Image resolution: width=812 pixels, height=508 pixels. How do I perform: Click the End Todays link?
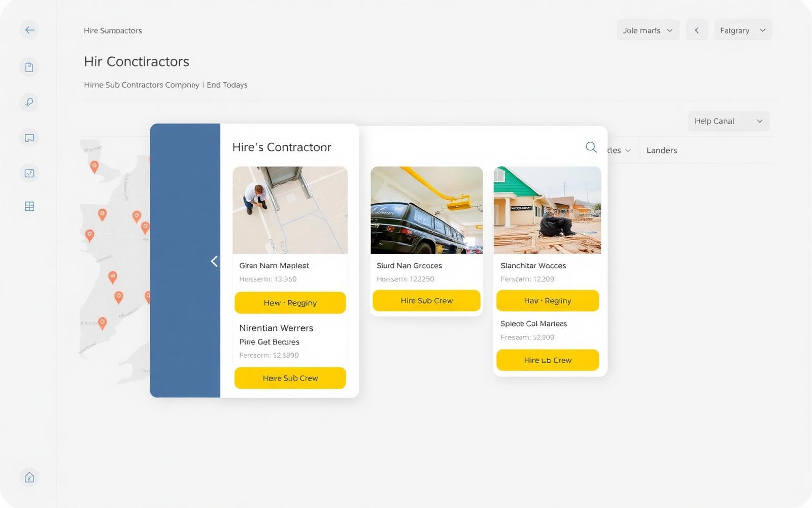click(x=227, y=85)
